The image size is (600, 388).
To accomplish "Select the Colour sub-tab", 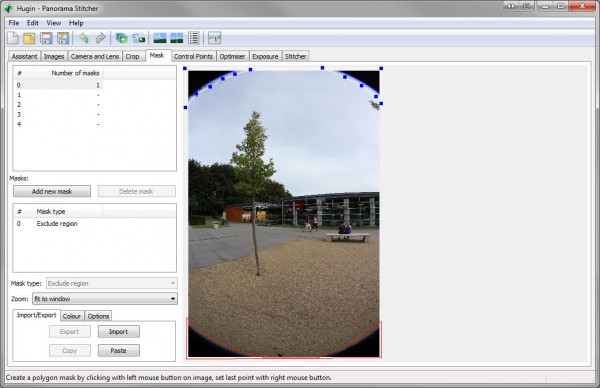I will coord(72,316).
